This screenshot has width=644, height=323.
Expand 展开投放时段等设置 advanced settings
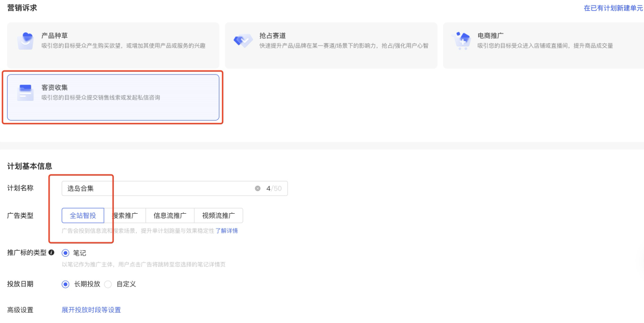click(91, 310)
